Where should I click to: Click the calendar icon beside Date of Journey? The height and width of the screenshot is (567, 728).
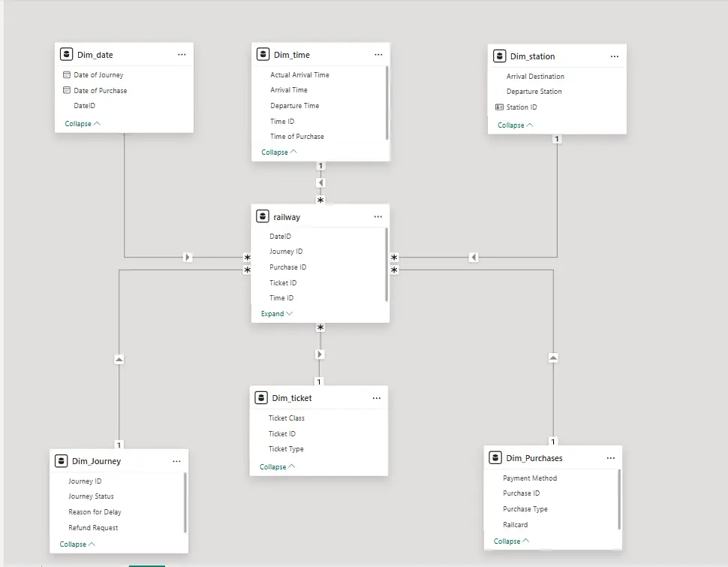(x=67, y=75)
